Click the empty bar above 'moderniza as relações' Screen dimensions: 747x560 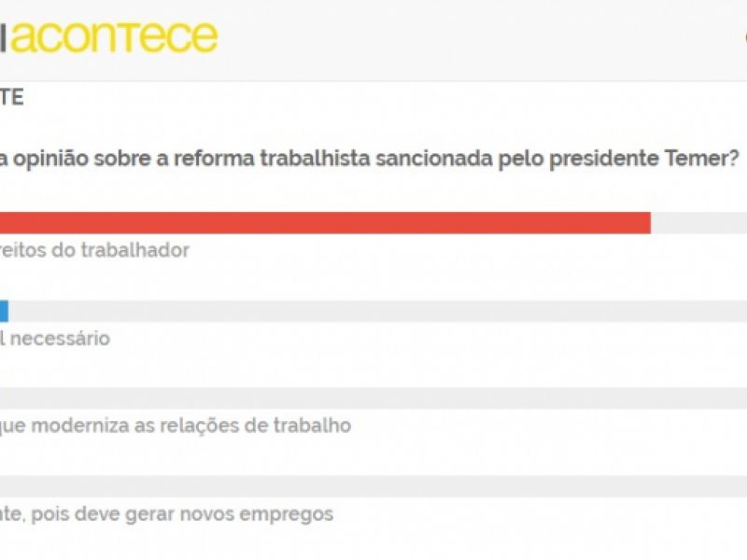pyautogui.click(x=373, y=399)
